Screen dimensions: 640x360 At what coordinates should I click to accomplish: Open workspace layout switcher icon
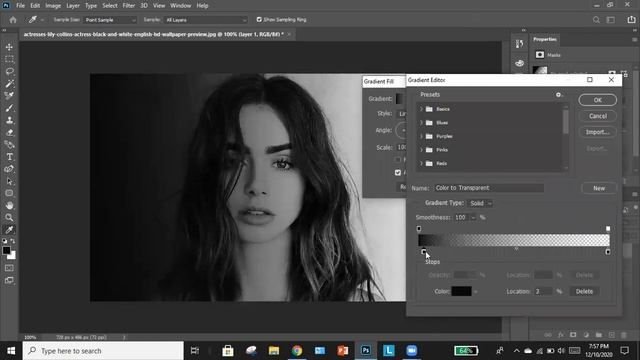point(611,20)
